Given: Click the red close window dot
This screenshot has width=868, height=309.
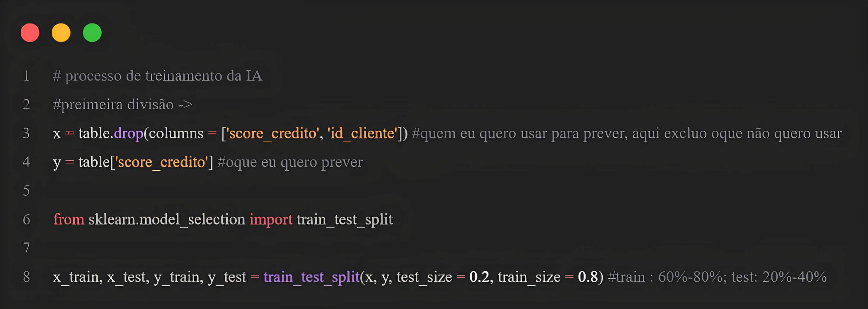Looking at the screenshot, I should click(x=30, y=33).
